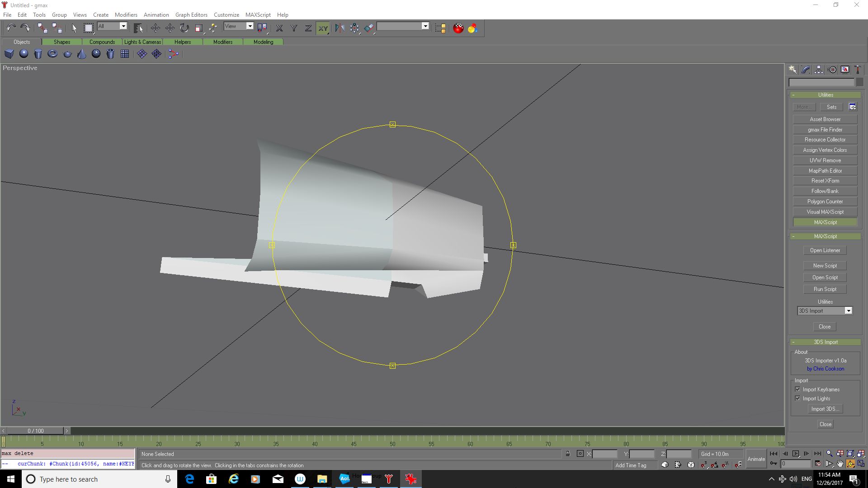Screen dimensions: 868x488
Task: Activate the Select and Move tool
Action: [x=156, y=28]
